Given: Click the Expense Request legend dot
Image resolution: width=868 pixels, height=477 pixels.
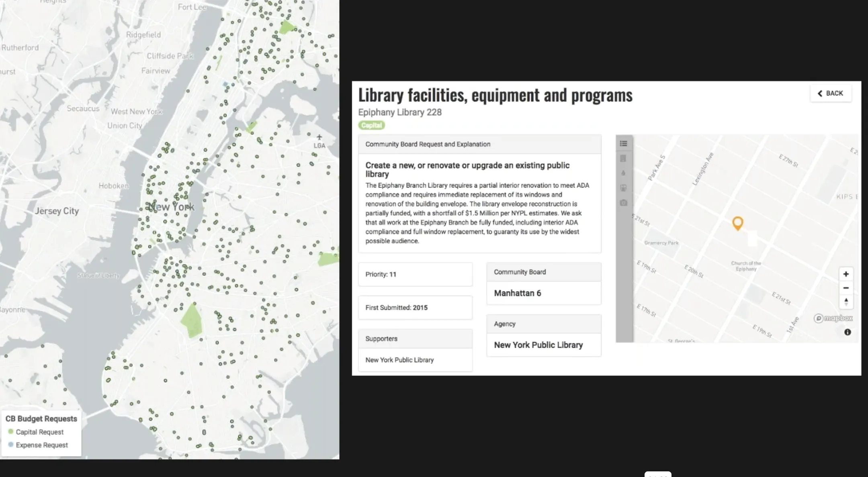Looking at the screenshot, I should pyautogui.click(x=11, y=444).
